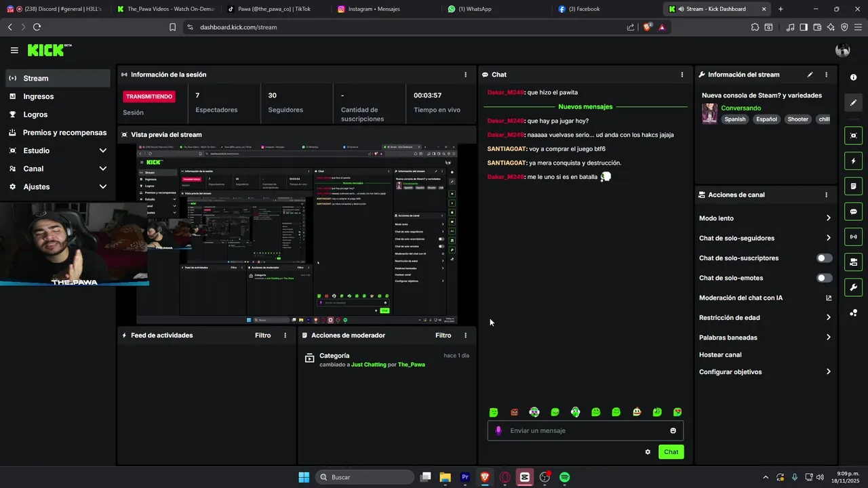This screenshot has height=488, width=868.
Task: Toggle the document session info panel icon
Action: pos(853,186)
